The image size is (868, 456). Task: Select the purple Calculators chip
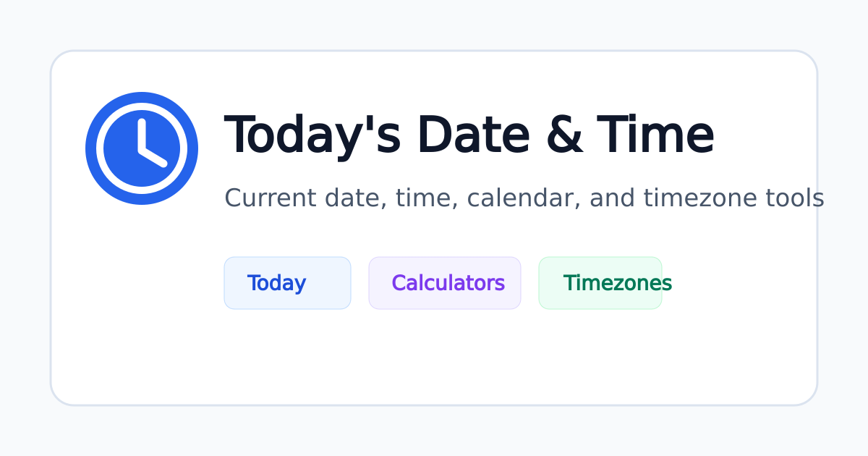[445, 283]
